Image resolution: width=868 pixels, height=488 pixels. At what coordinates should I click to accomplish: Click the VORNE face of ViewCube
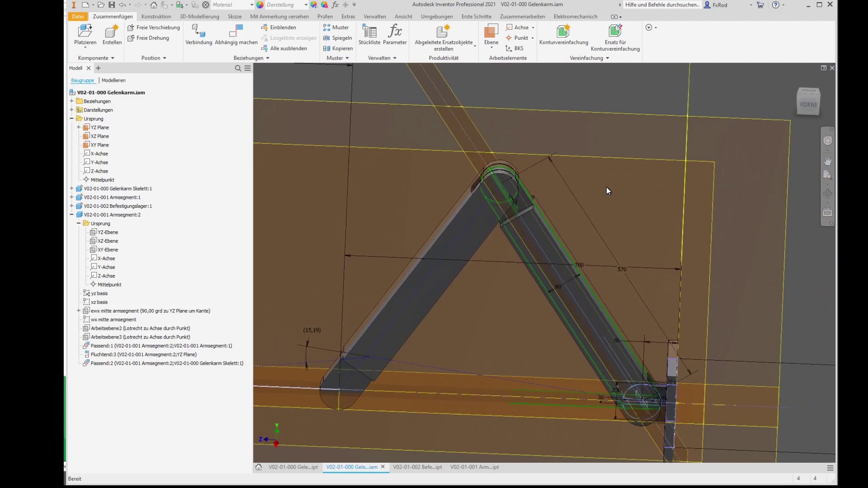[808, 104]
